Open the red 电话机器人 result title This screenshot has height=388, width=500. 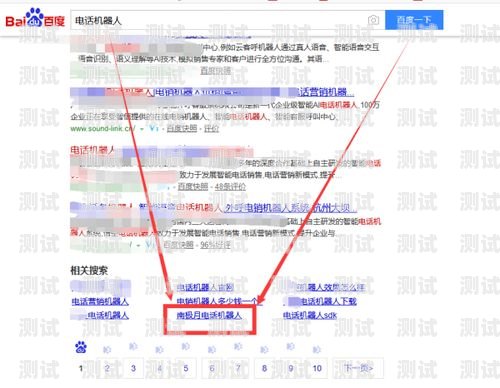tap(93, 150)
